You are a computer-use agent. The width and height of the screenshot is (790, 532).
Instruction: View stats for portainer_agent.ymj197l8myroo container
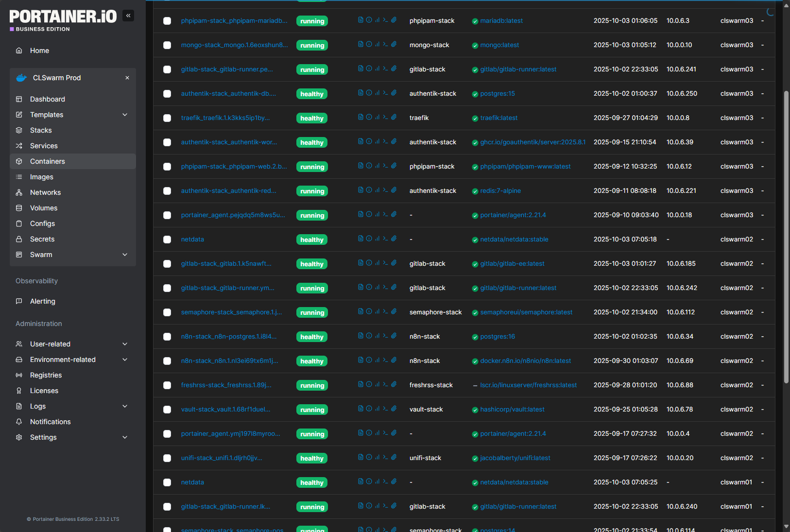(377, 433)
